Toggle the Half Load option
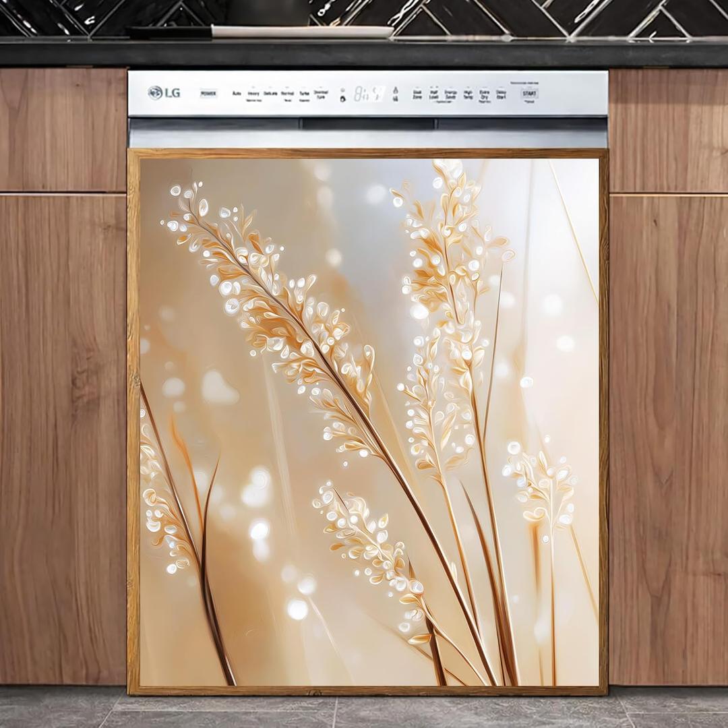Viewport: 728px width, 728px height. click(433, 95)
